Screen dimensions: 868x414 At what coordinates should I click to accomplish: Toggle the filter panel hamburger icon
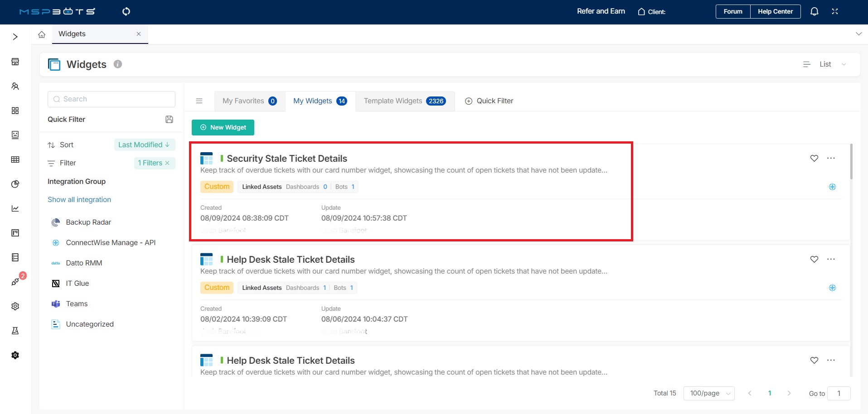coord(199,101)
